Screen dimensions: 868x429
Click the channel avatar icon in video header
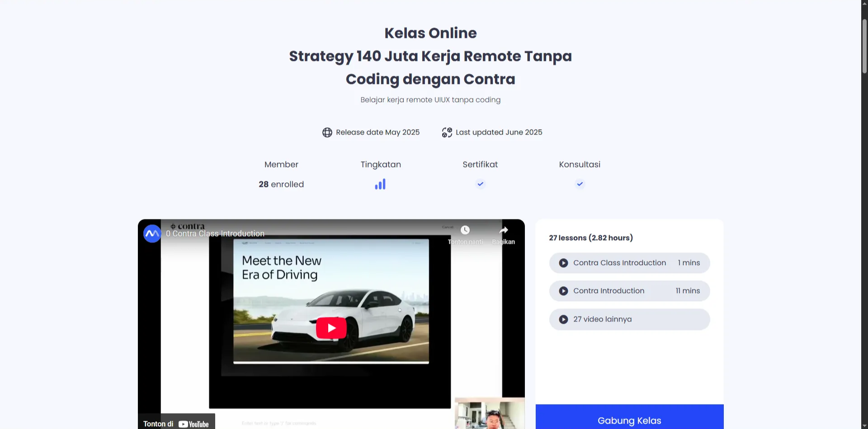pyautogui.click(x=152, y=233)
